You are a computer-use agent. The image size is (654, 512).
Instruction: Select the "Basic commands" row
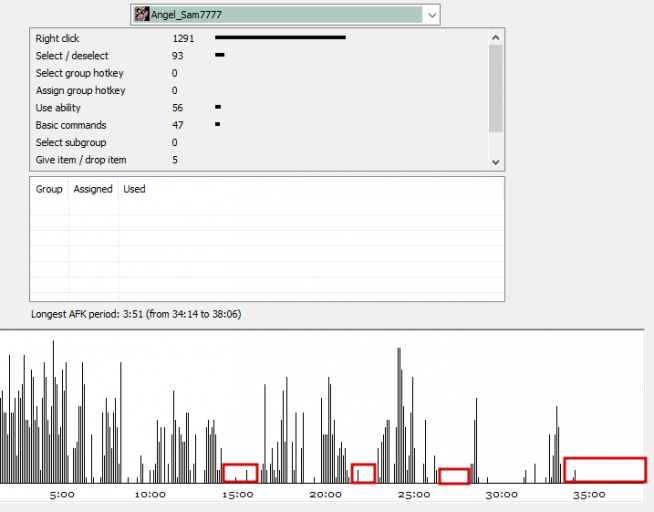click(x=259, y=125)
